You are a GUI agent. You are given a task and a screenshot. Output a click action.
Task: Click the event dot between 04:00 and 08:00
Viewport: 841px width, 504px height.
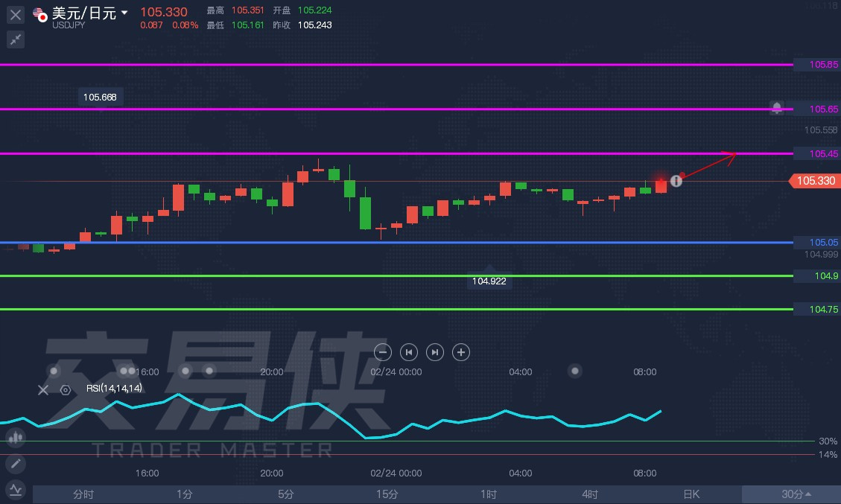(575, 371)
